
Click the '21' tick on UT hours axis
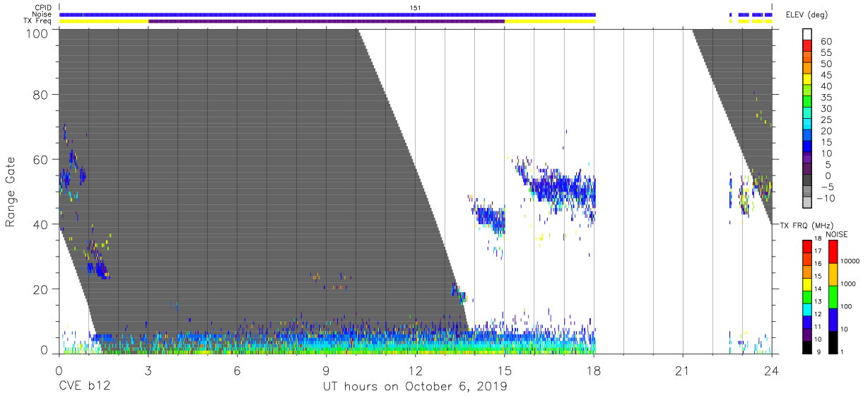(x=683, y=370)
